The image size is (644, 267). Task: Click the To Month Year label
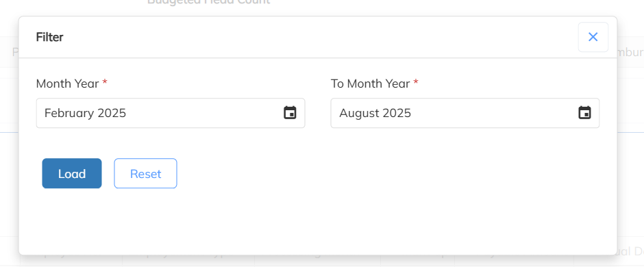[x=371, y=84]
